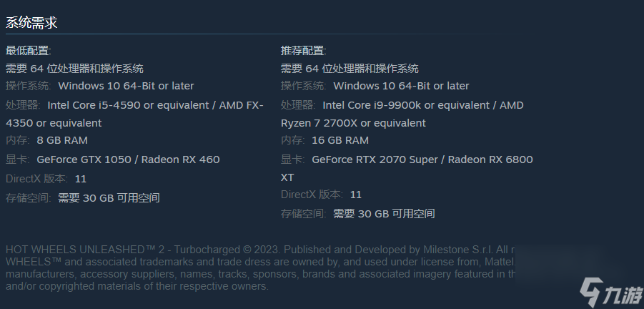Click the HOT WHEELS UNLEASHED 2 copyright line
Image resolution: width=644 pixels, height=309 pixels.
pos(260,250)
